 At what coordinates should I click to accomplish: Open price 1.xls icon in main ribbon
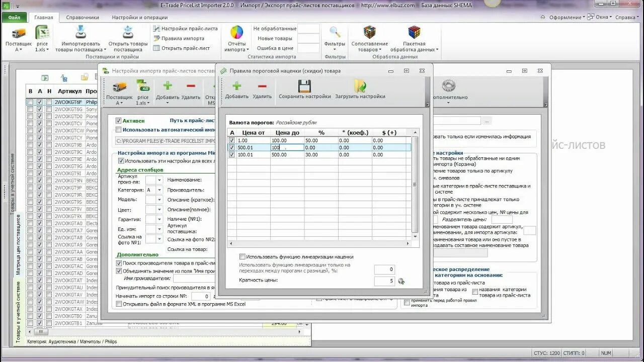click(42, 33)
